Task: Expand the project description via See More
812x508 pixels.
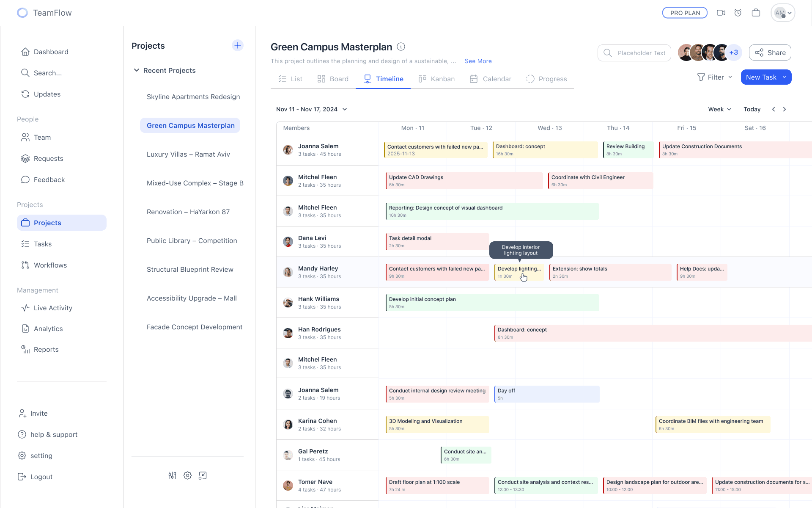Action: click(478, 61)
